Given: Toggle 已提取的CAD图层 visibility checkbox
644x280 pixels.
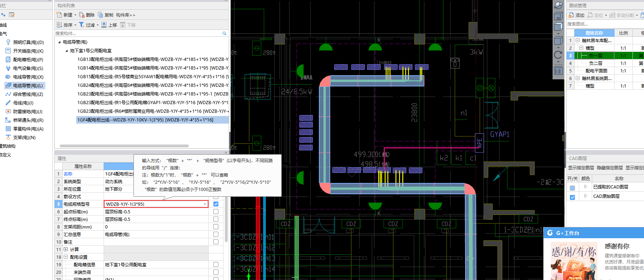Looking at the screenshot, I should pyautogui.click(x=572, y=188).
